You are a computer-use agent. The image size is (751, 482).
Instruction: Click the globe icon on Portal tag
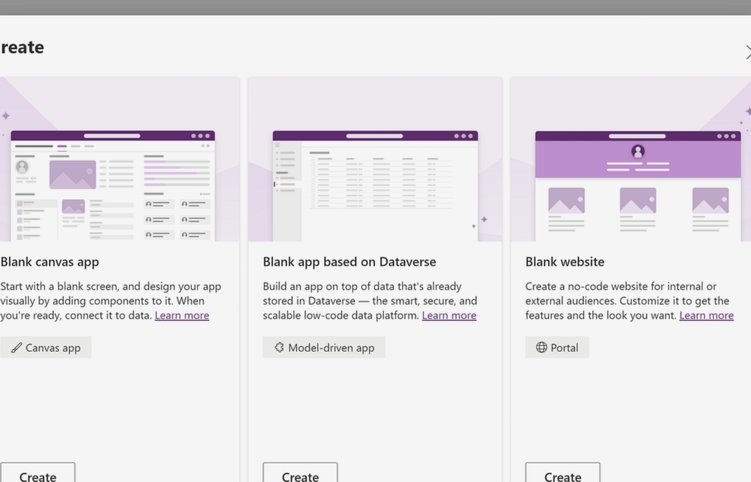click(x=541, y=347)
